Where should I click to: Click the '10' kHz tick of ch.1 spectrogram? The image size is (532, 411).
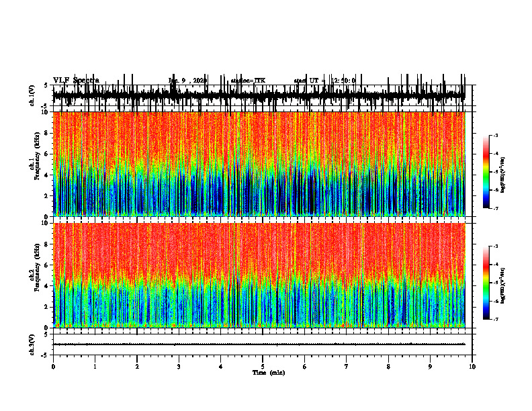point(46,112)
